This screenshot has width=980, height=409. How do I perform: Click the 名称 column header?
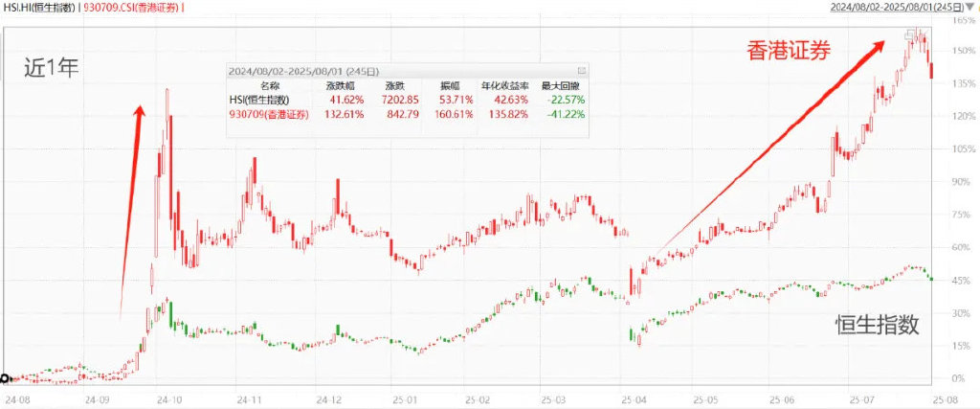coord(256,85)
